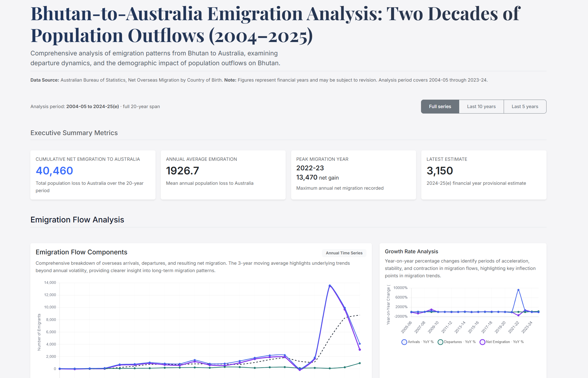Screen dimensions: 588x378
Task: Switch to Last 5 years view
Action: click(x=525, y=106)
